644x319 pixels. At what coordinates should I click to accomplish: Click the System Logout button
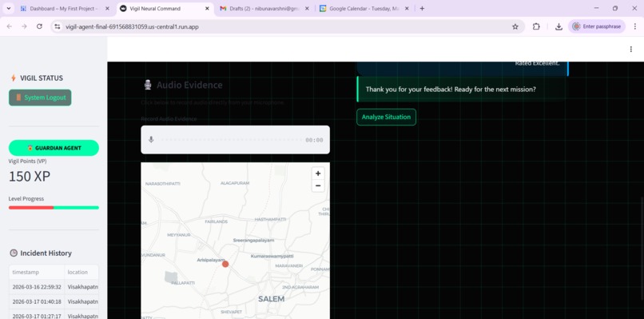point(40,98)
